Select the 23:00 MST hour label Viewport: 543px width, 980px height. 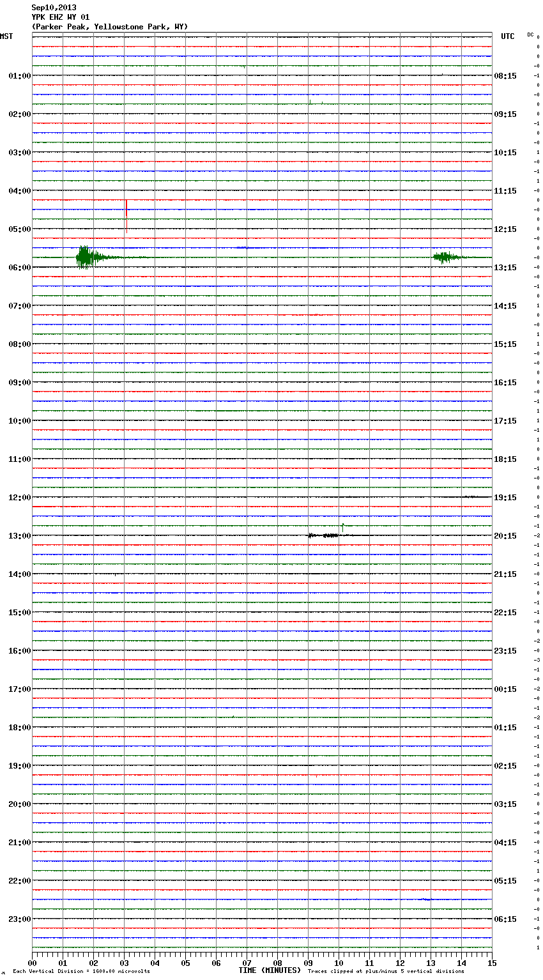coord(19,919)
